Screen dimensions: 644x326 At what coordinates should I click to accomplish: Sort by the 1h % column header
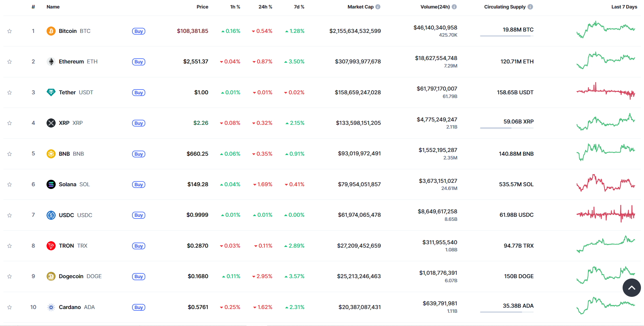(235, 7)
